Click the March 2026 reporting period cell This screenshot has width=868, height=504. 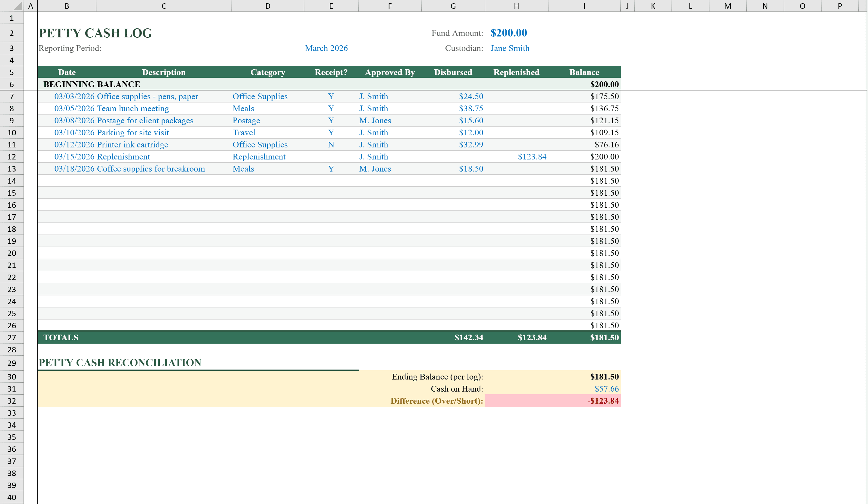(x=326, y=48)
